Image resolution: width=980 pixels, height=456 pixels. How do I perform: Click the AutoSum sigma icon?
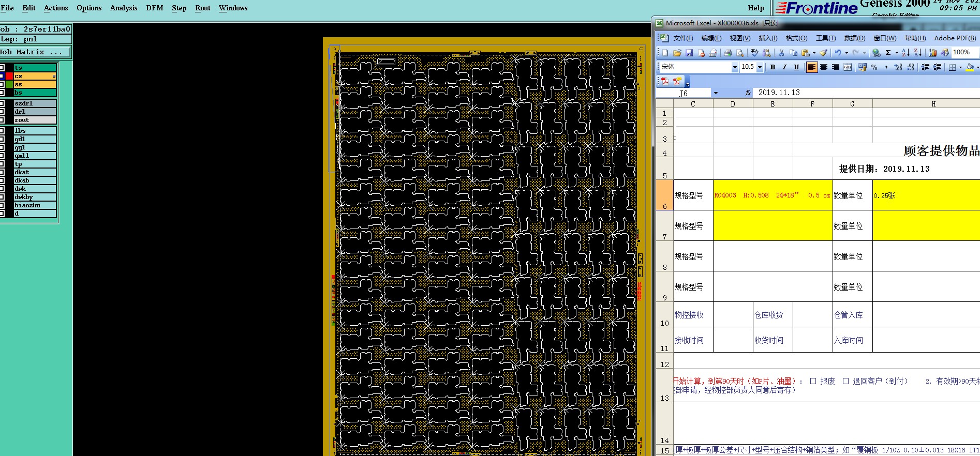coord(888,53)
